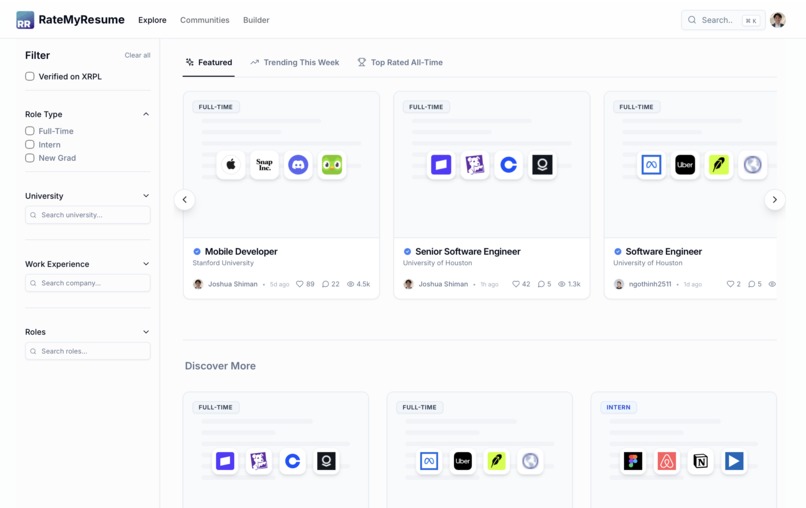Click the blue play-arrow logo on Intern card
The width and height of the screenshot is (806, 508).
point(734,461)
